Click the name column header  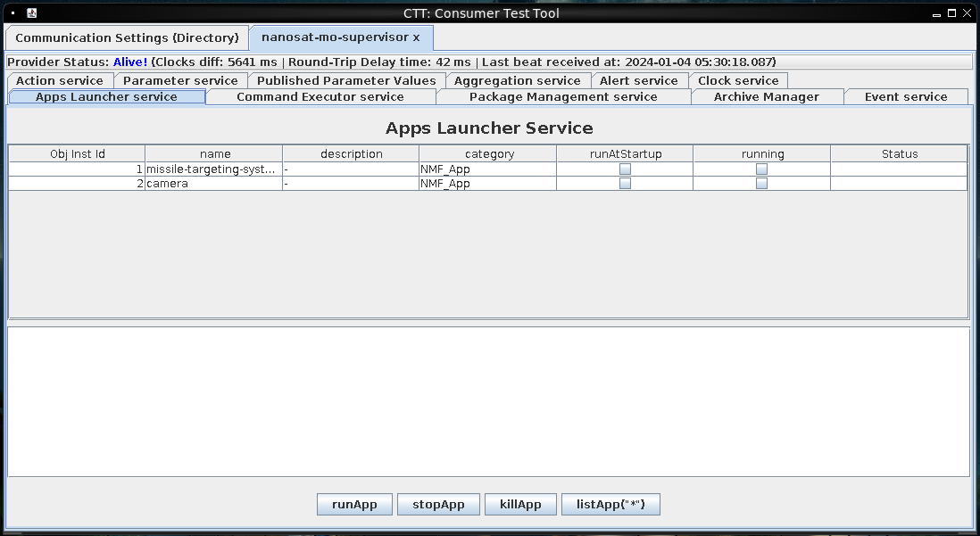click(x=214, y=153)
